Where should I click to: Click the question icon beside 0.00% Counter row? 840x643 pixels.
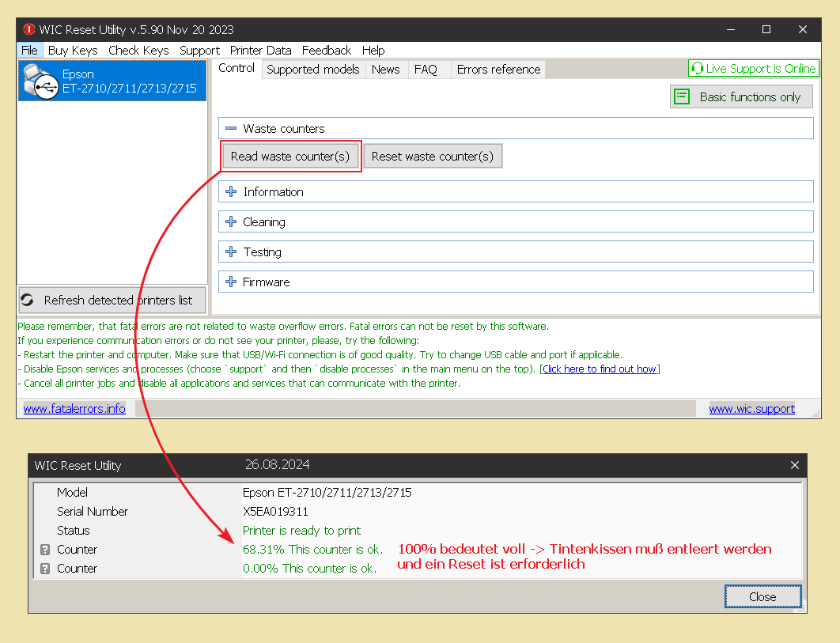[x=46, y=569]
